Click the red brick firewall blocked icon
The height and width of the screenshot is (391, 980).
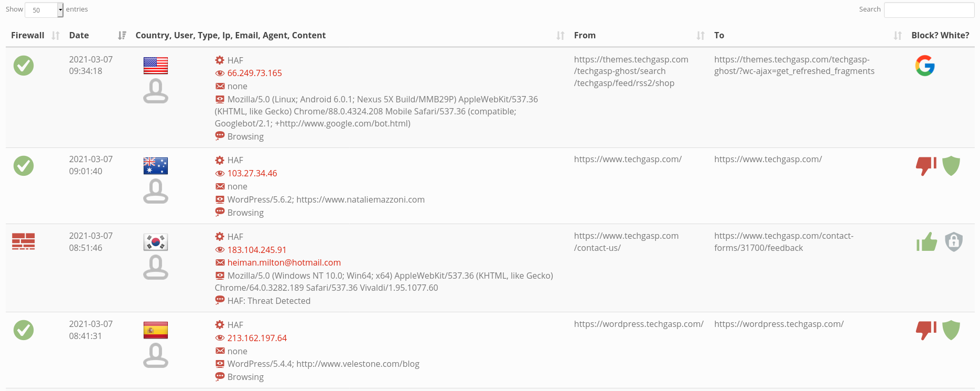pyautogui.click(x=24, y=241)
